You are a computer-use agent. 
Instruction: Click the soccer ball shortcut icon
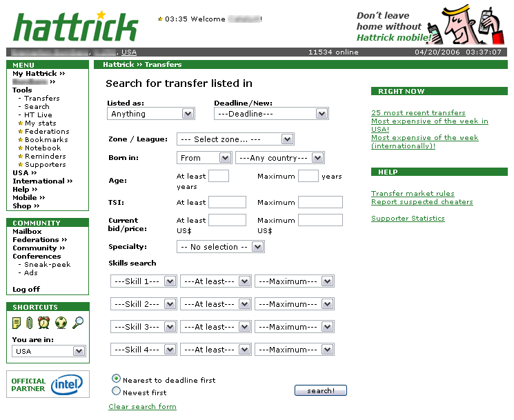[61, 323]
